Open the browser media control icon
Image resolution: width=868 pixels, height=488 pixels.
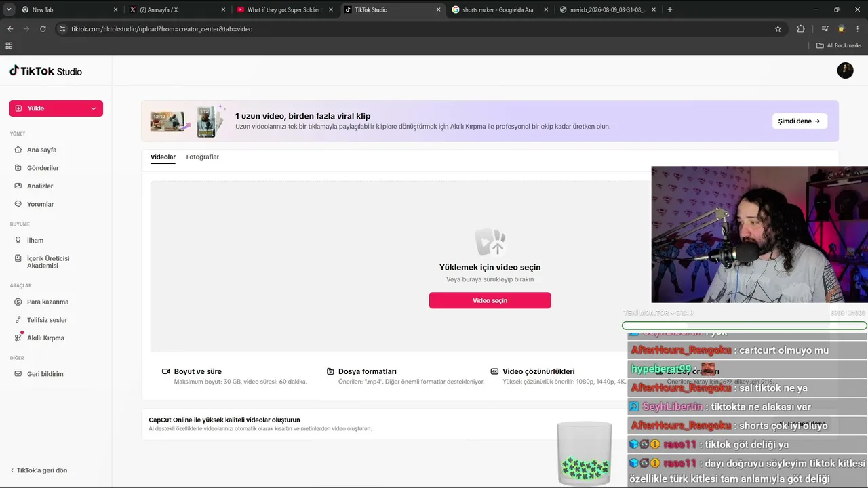825,29
